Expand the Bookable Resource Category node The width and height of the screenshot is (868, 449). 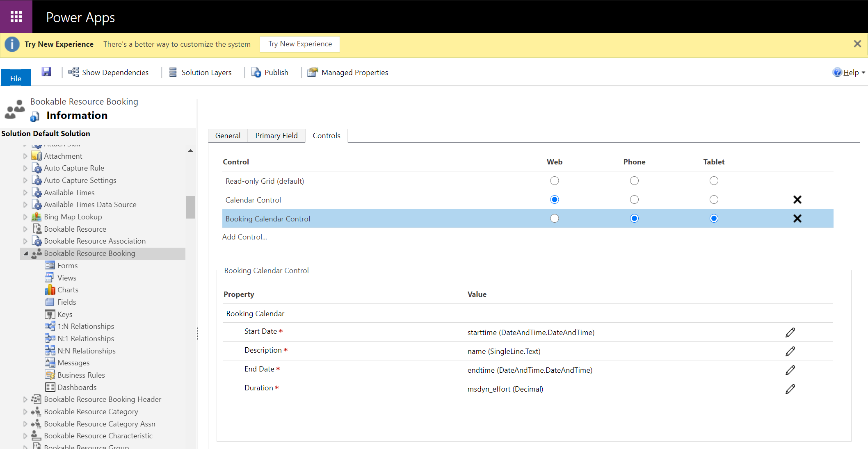coord(25,411)
